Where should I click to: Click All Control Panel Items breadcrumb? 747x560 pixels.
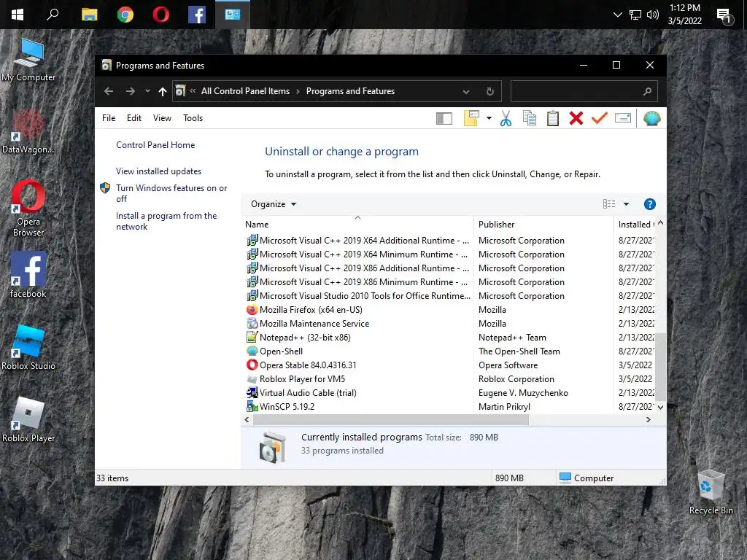[x=245, y=91]
